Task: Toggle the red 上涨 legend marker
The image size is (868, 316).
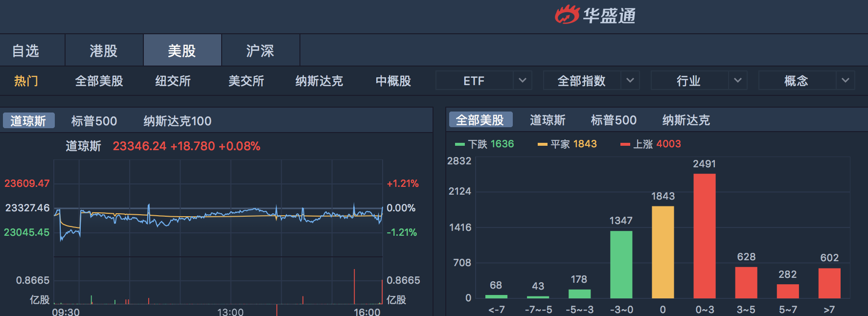Action: coord(625,144)
